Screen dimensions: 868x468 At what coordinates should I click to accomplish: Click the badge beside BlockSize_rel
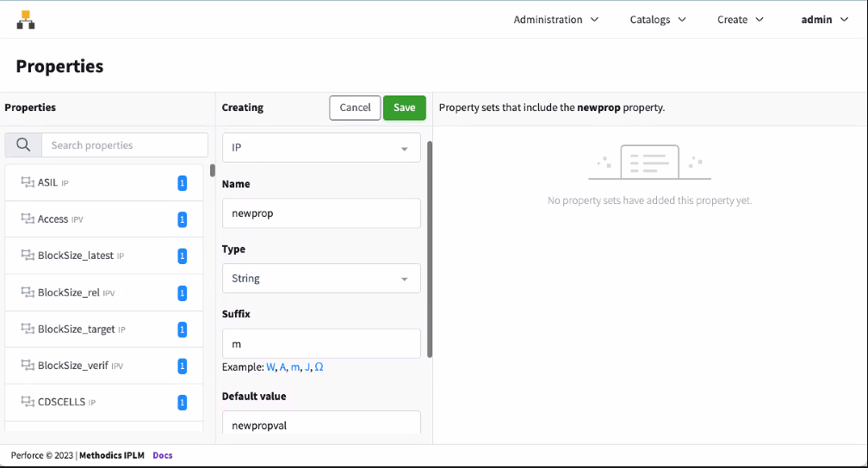[182, 293]
